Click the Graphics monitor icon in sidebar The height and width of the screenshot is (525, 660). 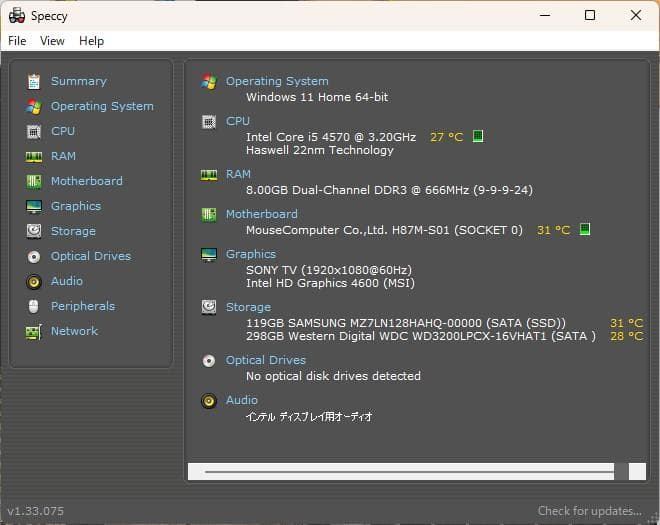click(34, 206)
